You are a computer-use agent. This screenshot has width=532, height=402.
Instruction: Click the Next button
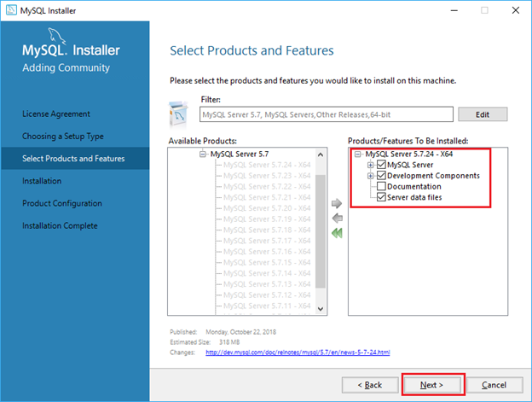click(x=432, y=385)
